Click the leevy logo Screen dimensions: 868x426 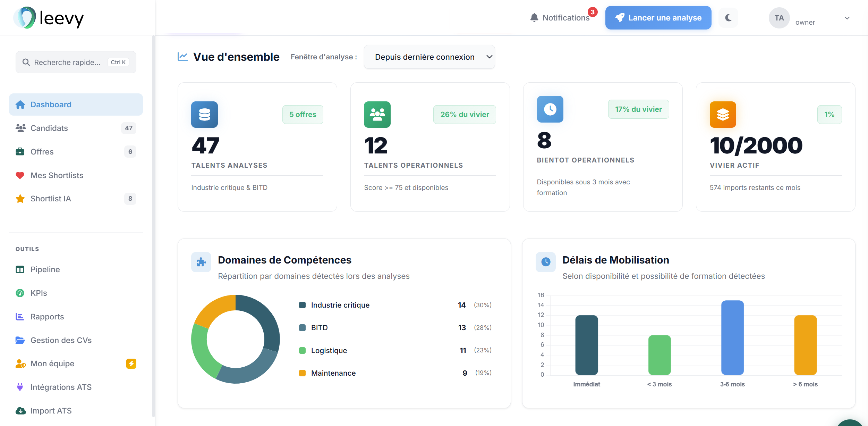(49, 18)
